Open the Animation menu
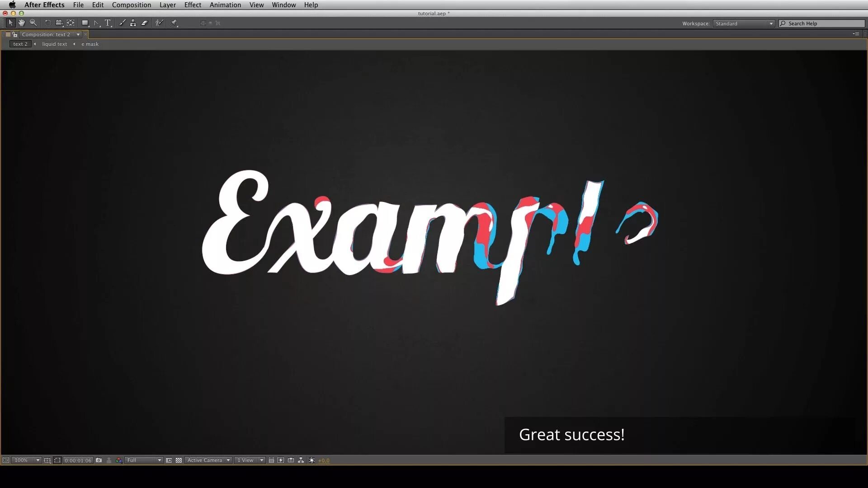The width and height of the screenshot is (868, 488). pyautogui.click(x=225, y=5)
